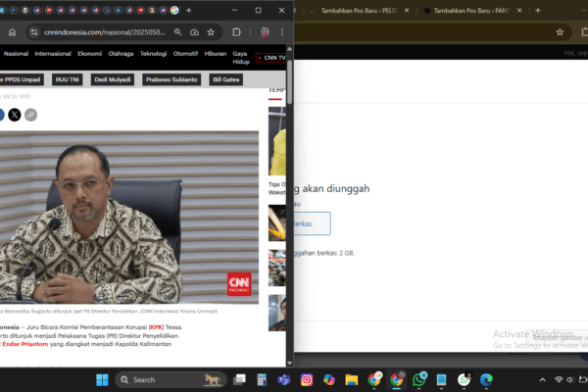Close the 'Tambahkan Pos Baru ‹ PANT' tab
Screen dimensions: 588x392
coord(519,11)
